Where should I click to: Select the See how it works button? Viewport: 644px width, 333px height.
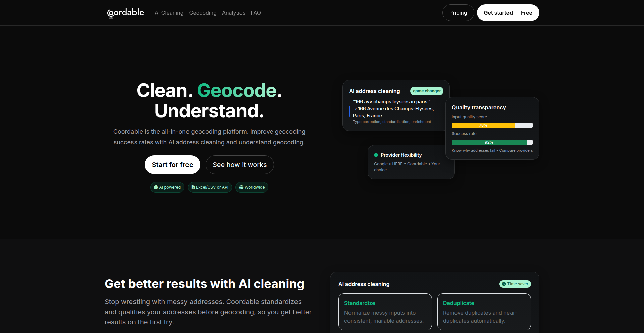click(240, 165)
